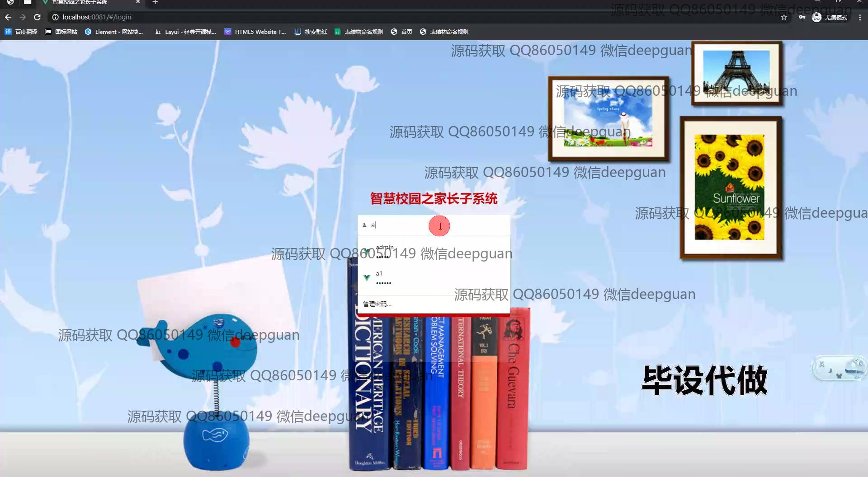Reload the login page
The height and width of the screenshot is (477, 868).
pyautogui.click(x=38, y=17)
